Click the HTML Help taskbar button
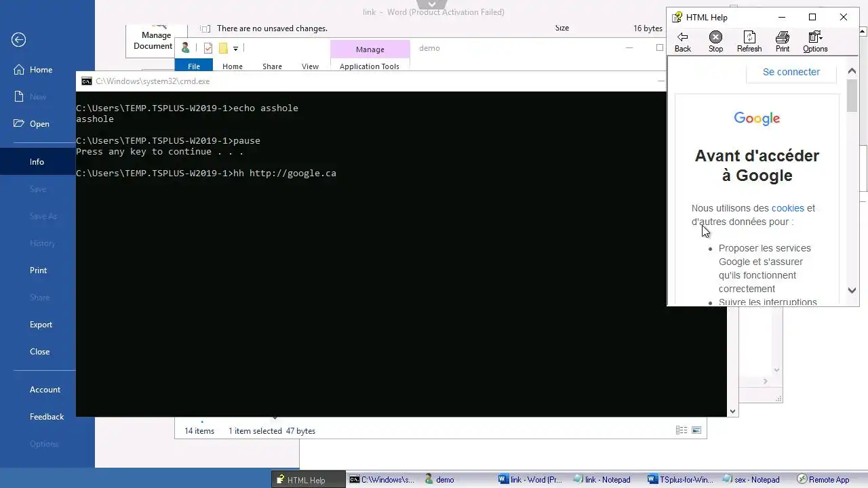The height and width of the screenshot is (488, 868). pos(309,480)
